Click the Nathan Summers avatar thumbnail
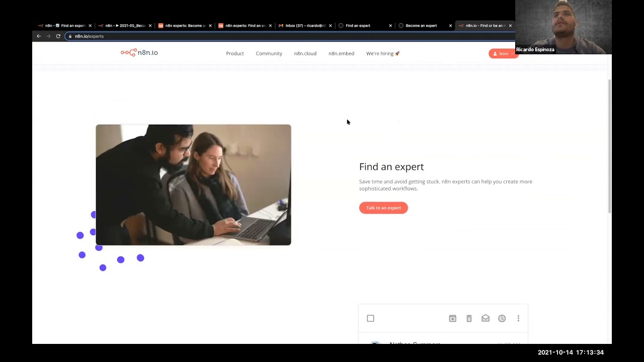Viewport: 644px width, 362px height. tap(375, 345)
